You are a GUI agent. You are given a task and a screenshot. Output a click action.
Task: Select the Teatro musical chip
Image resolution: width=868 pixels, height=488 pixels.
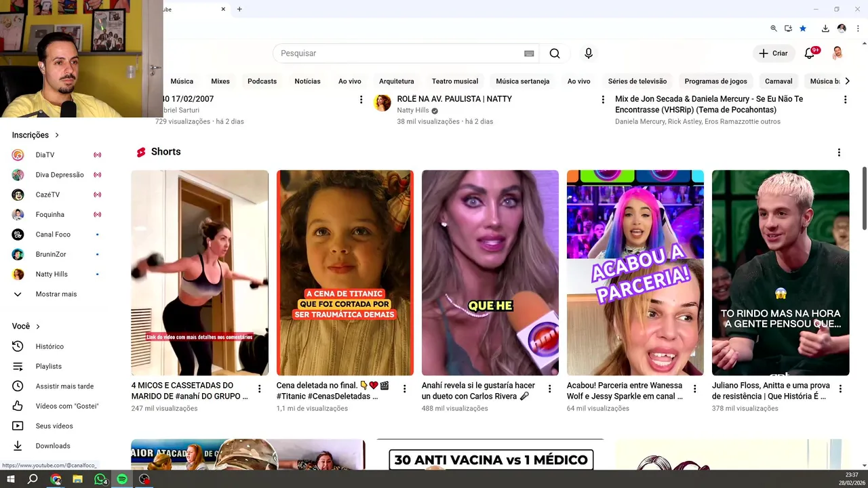pyautogui.click(x=455, y=81)
